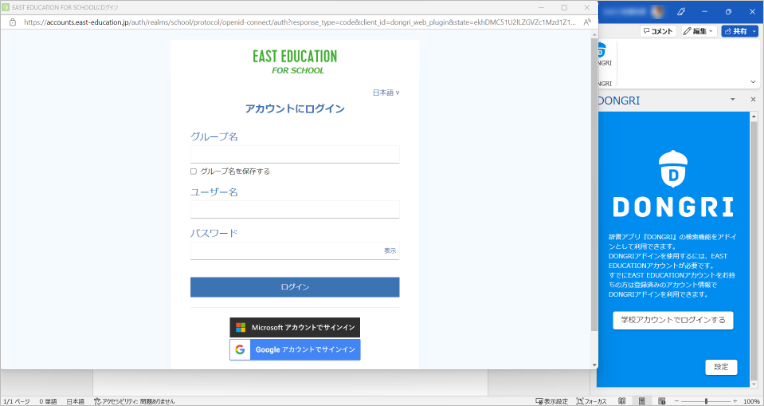764x406 pixels.
Task: Click the Word zoom slider handle
Action: (x=706, y=401)
